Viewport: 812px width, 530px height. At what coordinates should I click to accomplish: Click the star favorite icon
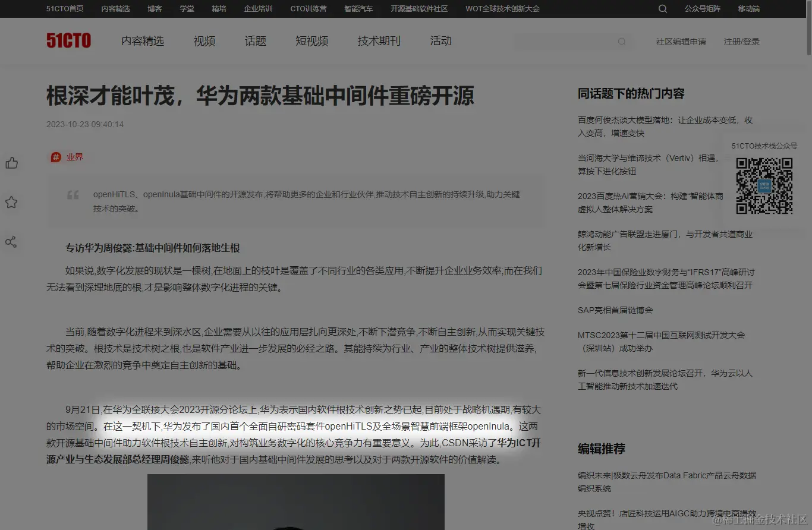[11, 203]
